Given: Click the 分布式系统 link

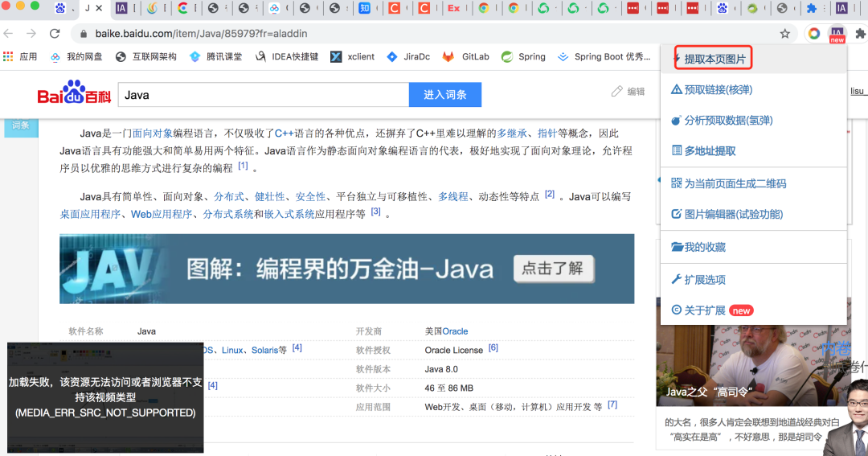Looking at the screenshot, I should click(228, 215).
